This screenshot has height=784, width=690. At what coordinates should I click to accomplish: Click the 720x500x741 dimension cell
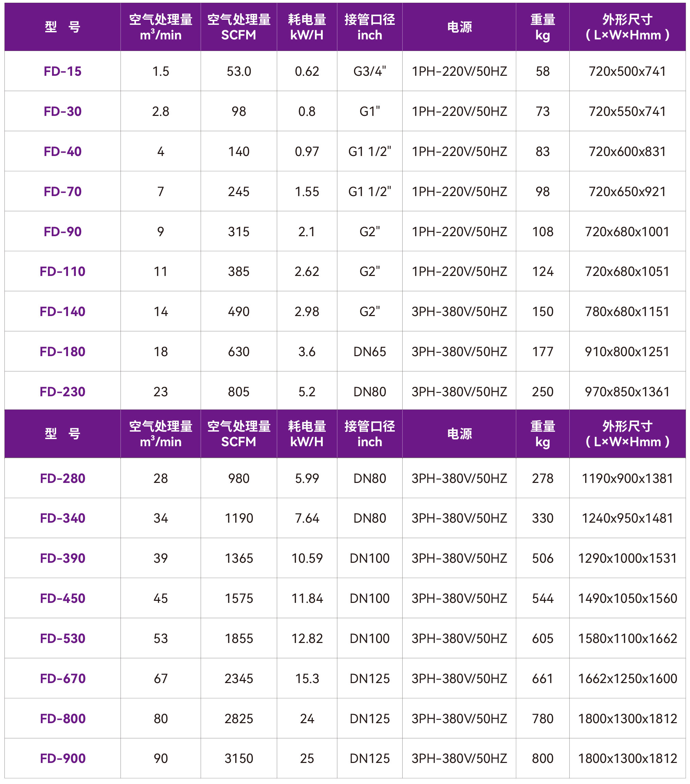coord(627,71)
